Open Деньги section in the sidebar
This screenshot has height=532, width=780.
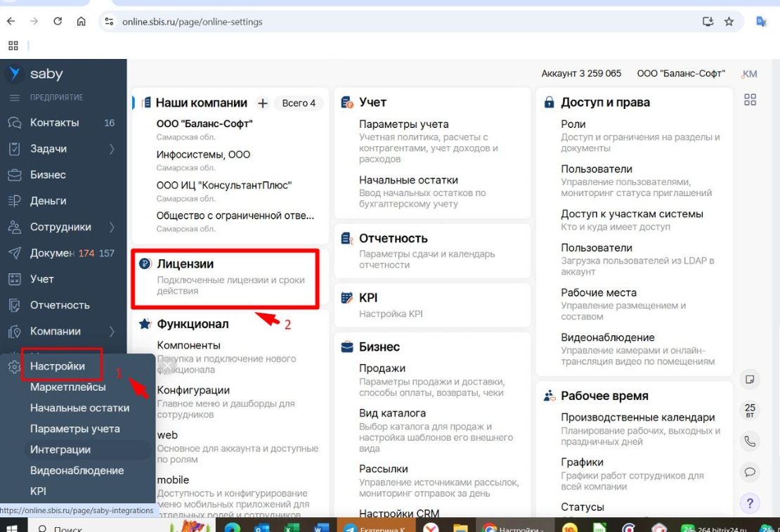(x=48, y=200)
